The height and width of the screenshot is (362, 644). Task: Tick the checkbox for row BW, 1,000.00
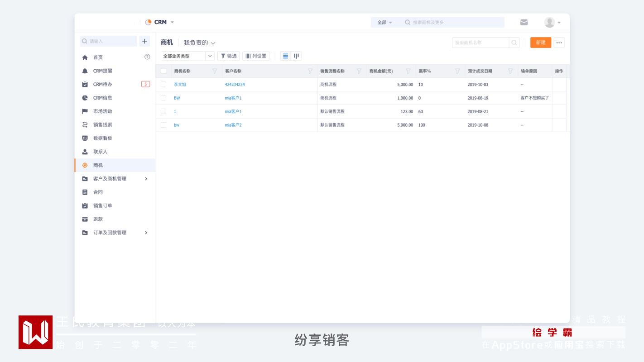pyautogui.click(x=163, y=98)
